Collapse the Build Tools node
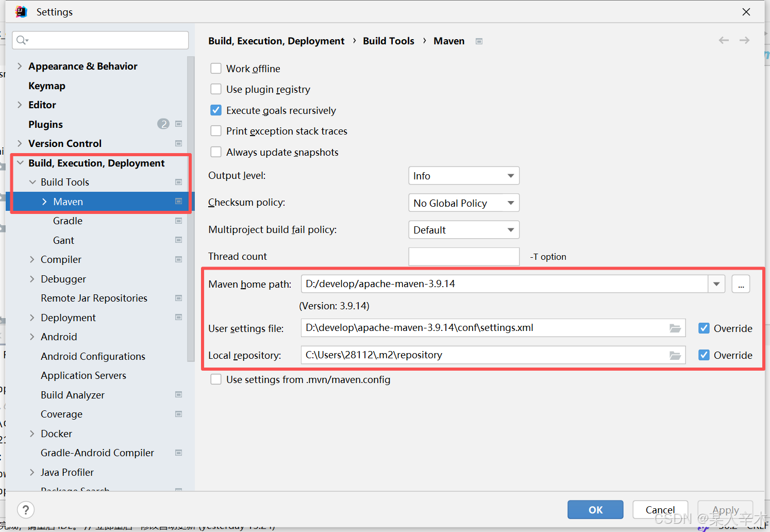 point(32,182)
